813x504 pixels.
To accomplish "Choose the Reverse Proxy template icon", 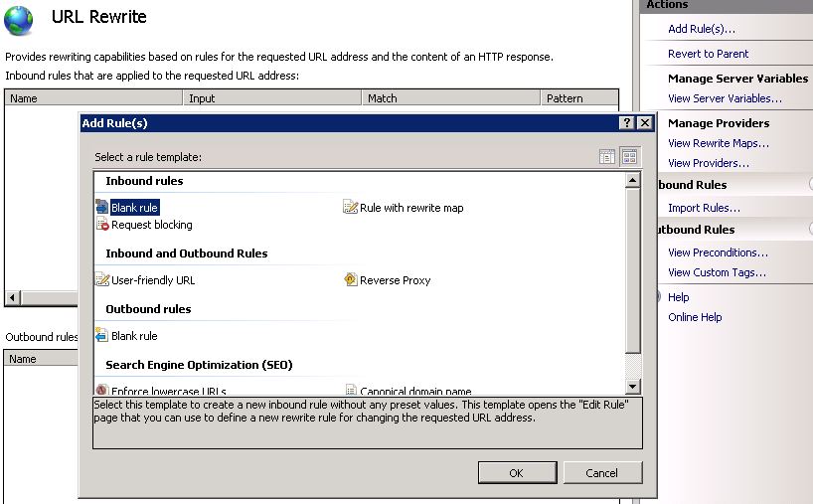I will [350, 280].
